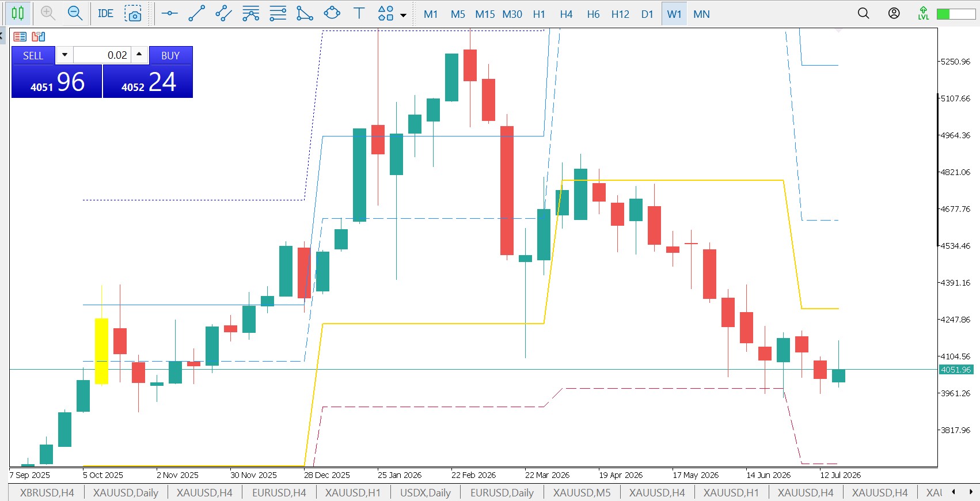Open the XBRUSD,H4 chart tab
Screen dimensions: 980x501
47,493
